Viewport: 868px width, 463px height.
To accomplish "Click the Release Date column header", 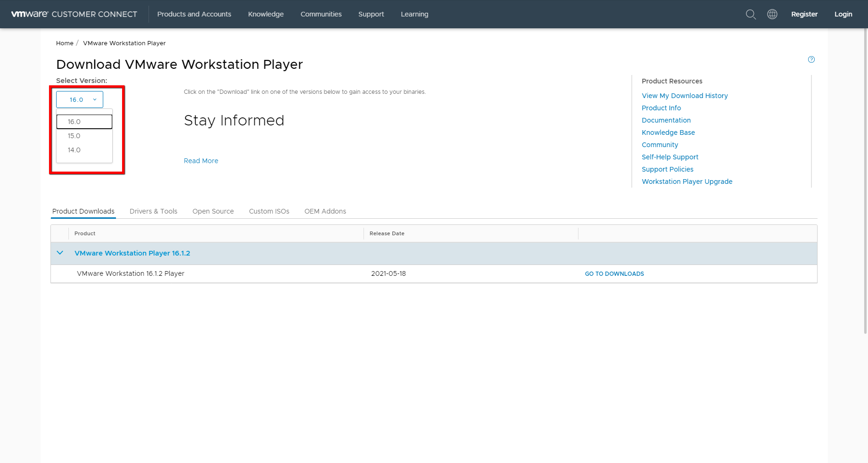I will [387, 233].
